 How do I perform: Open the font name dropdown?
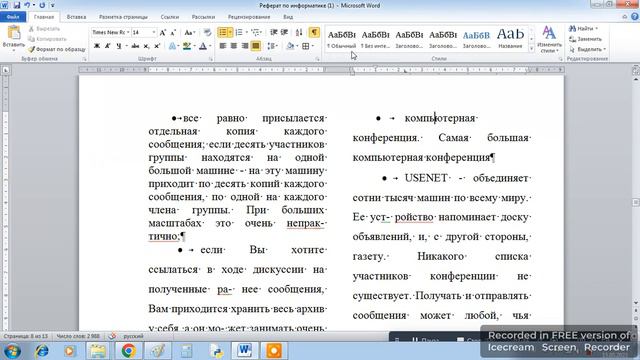128,32
